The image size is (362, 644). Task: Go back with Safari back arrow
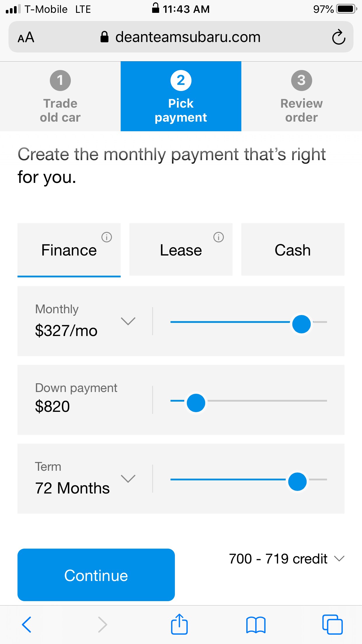click(27, 624)
